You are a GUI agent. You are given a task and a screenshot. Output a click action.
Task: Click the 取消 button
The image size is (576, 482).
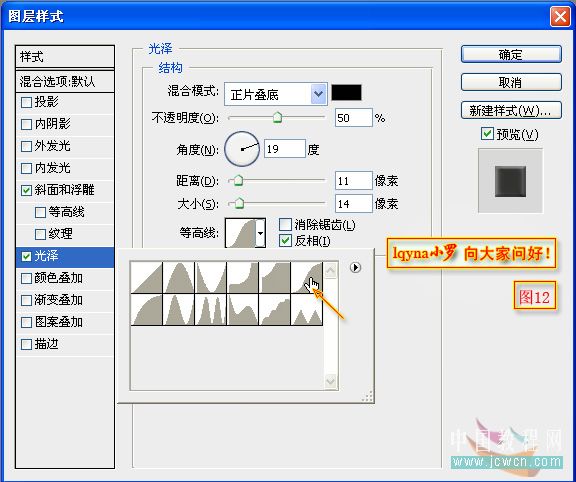pyautogui.click(x=511, y=82)
